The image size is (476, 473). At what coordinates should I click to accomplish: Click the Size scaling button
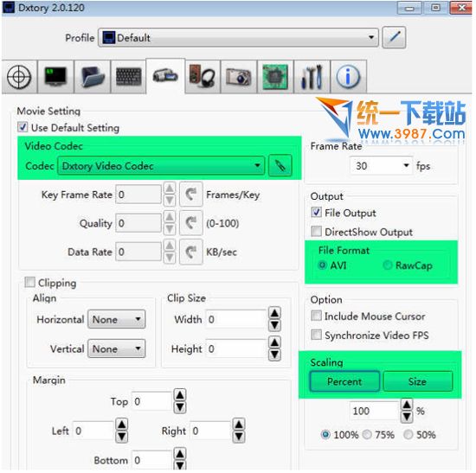click(418, 381)
